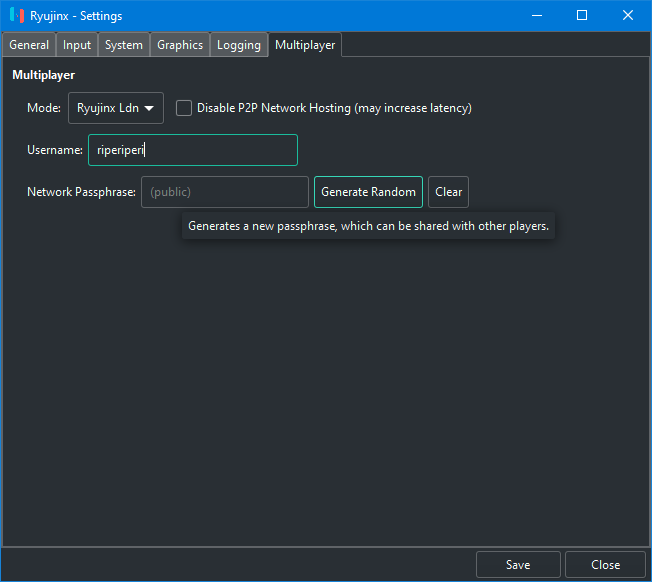Click the passphrase tooltip text
The height and width of the screenshot is (582, 652).
tap(368, 227)
